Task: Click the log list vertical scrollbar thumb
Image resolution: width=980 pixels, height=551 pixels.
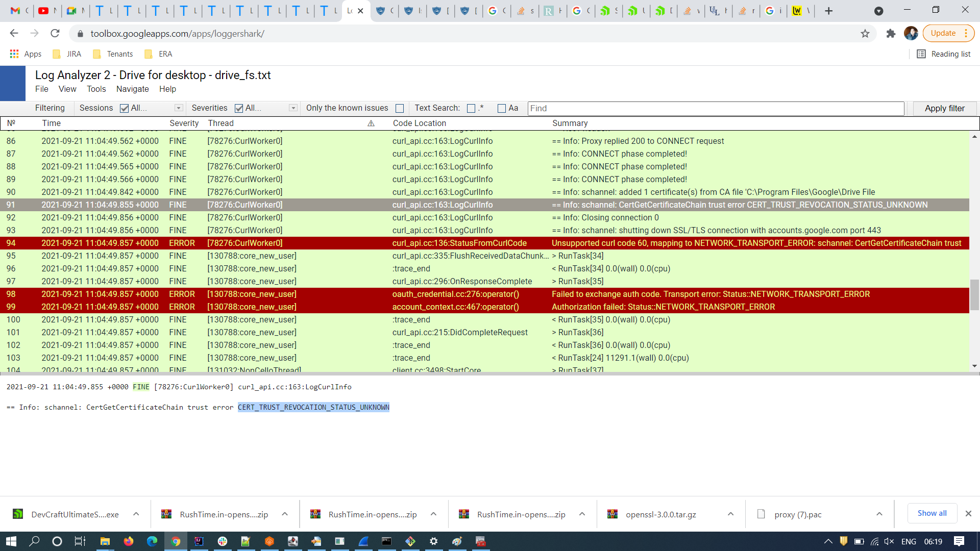Action: (x=974, y=295)
